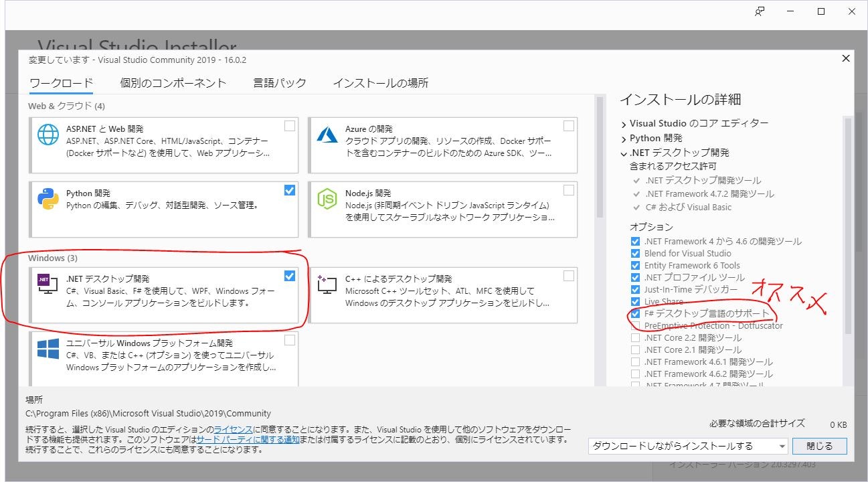The image size is (868, 482).
Task: Minimize the Visual Studio Installer window
Action: pyautogui.click(x=790, y=11)
